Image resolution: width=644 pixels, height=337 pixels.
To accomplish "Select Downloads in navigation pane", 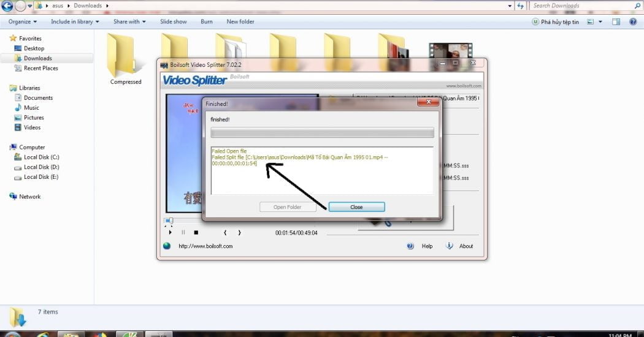I will 37,58.
